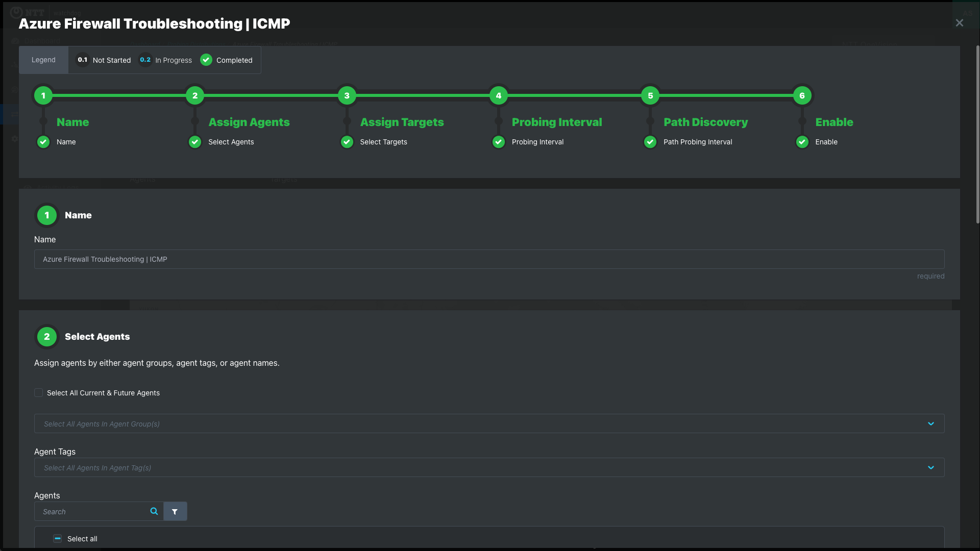This screenshot has width=980, height=551.
Task: Jump to the Name step heading
Action: (x=72, y=122)
